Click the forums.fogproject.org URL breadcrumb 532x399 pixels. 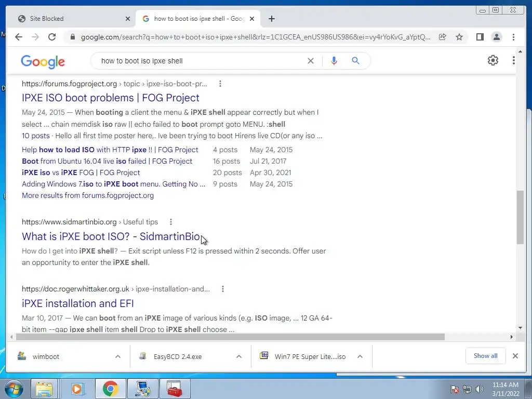pyautogui.click(x=114, y=84)
